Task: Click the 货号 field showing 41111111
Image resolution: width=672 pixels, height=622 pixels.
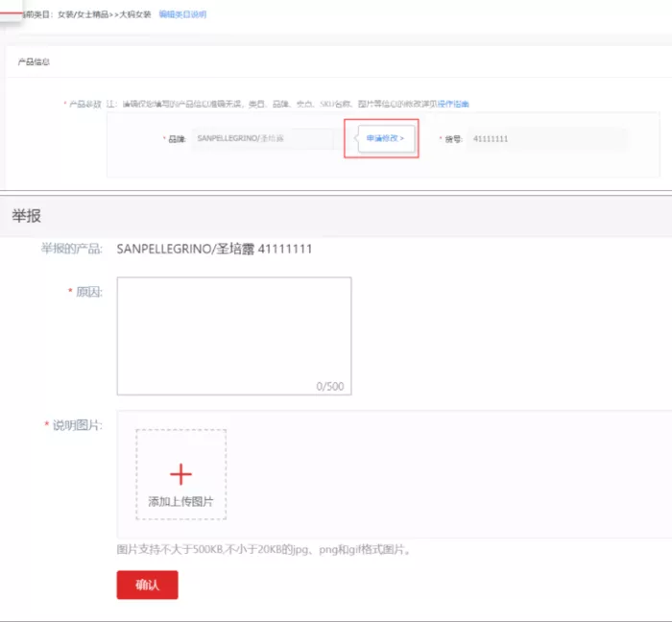Action: pyautogui.click(x=547, y=139)
